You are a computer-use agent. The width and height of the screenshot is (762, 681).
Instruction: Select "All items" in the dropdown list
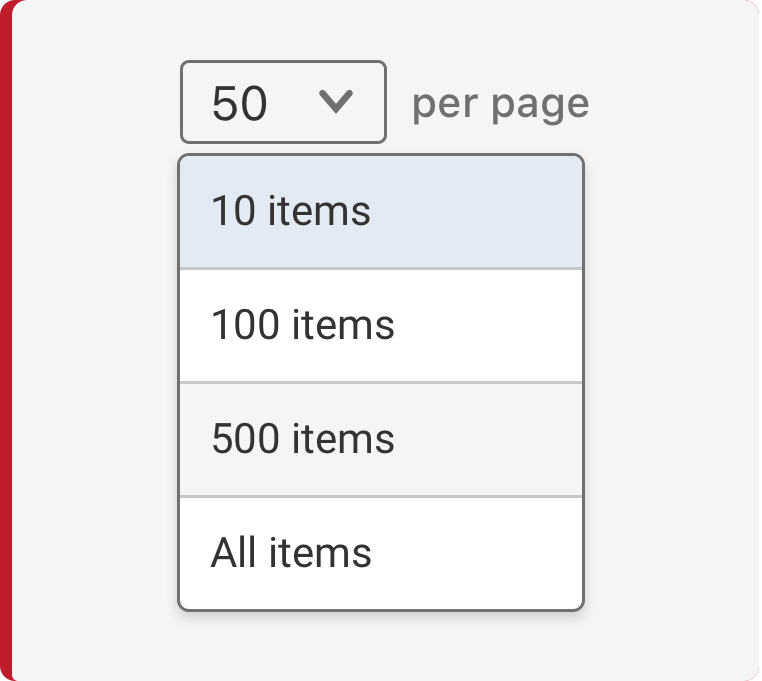coord(380,553)
